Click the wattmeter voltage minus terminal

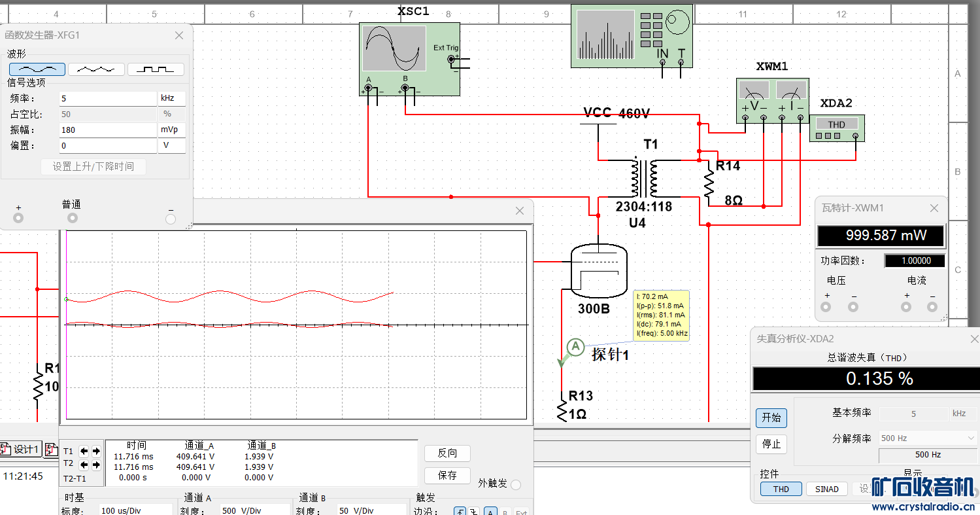[x=853, y=306]
